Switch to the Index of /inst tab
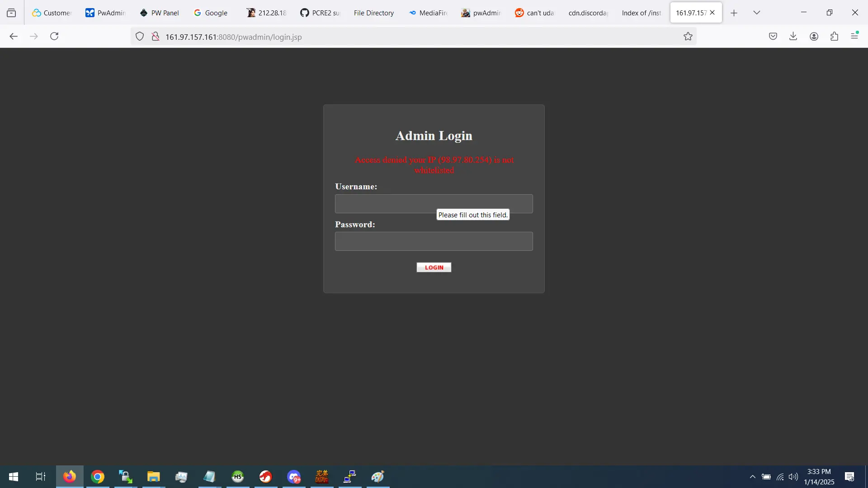868x488 pixels. coord(642,13)
